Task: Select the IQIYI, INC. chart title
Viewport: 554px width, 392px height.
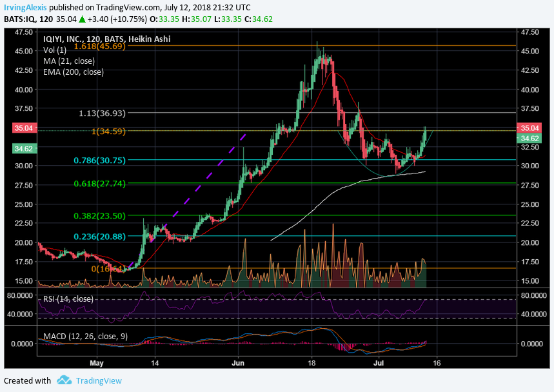Action: (x=106, y=39)
